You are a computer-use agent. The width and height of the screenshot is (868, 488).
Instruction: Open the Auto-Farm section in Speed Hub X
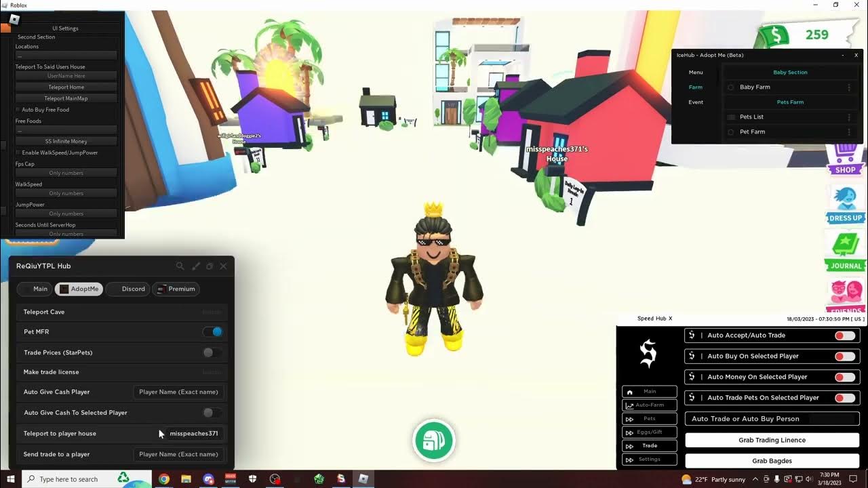click(x=650, y=405)
